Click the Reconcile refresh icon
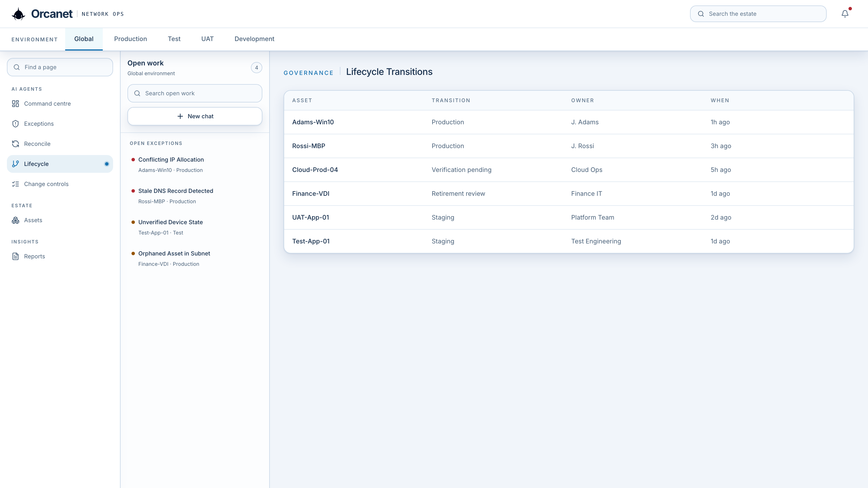This screenshot has width=868, height=488. pos(15,144)
